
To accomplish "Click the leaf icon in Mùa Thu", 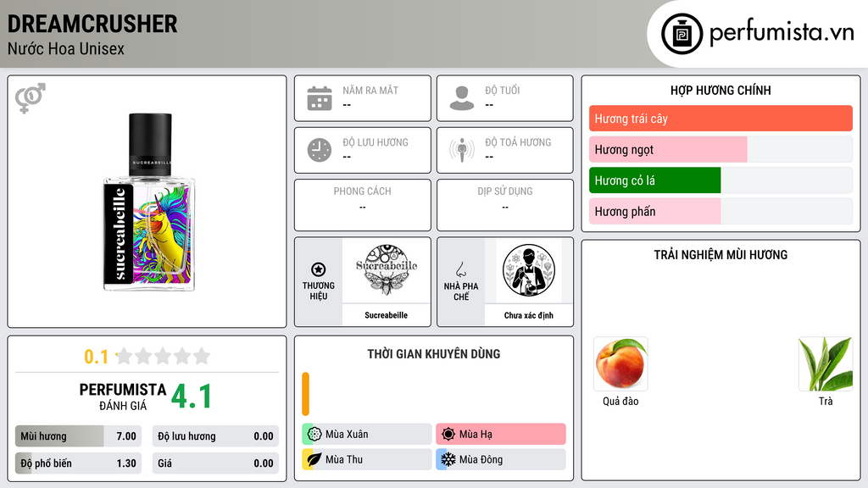I will click(314, 459).
